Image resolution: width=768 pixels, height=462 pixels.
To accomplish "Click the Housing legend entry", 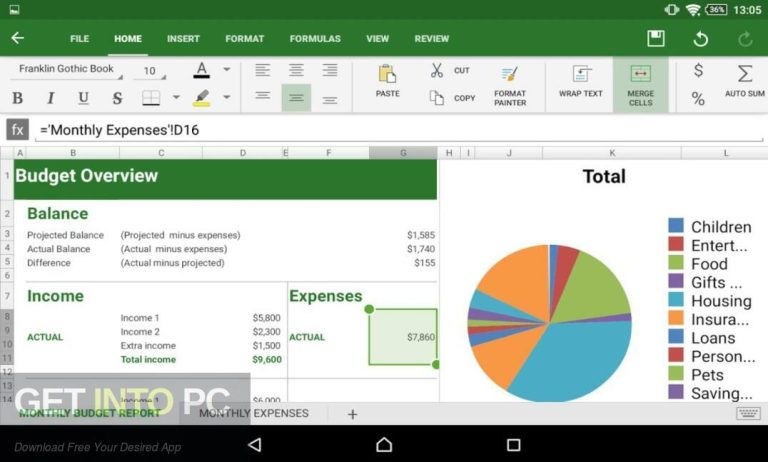I will pos(710,300).
